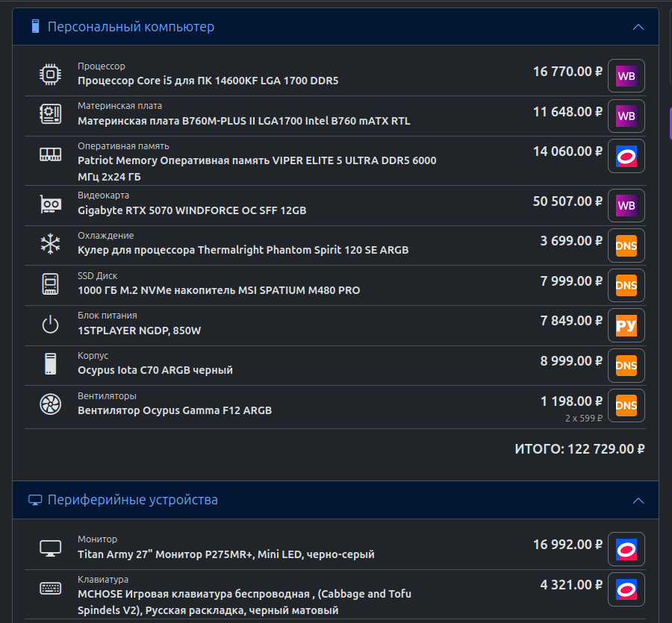Click the price 3 699.00 ₽
This screenshot has height=623, width=672.
571,241
